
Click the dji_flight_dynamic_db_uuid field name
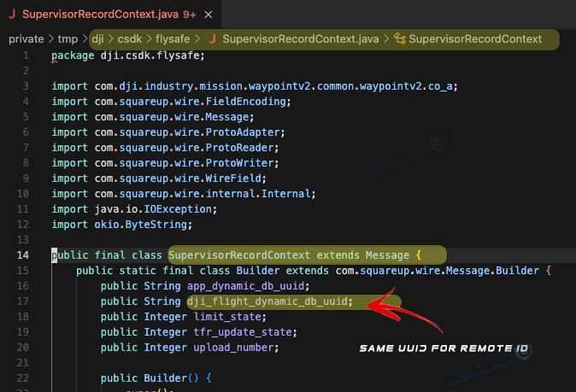(268, 301)
